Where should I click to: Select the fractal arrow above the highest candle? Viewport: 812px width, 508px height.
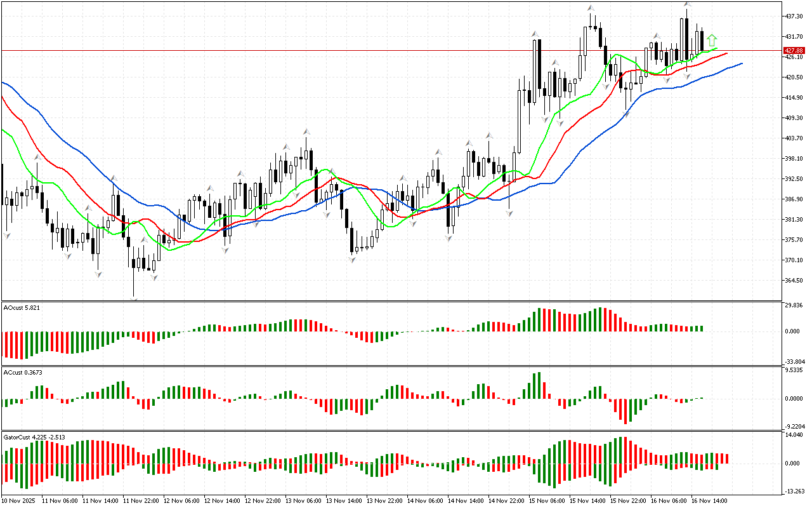pos(687,4)
